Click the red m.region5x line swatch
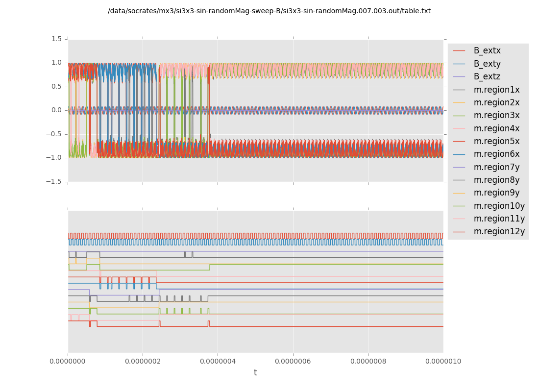Viewport: 539px width, 392px height. point(459,142)
